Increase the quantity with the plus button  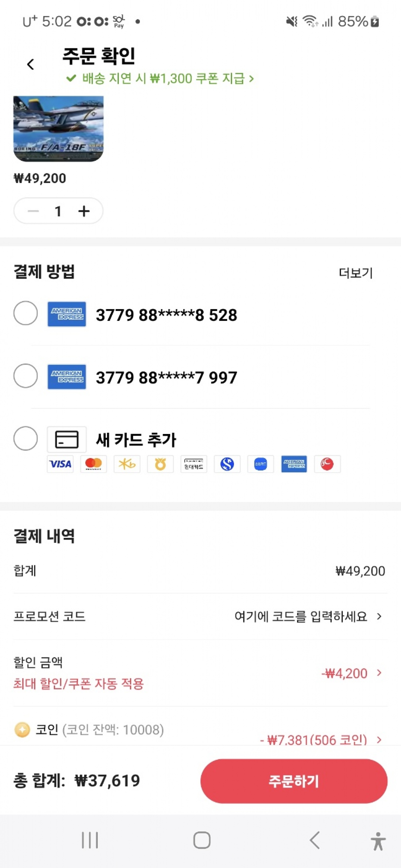(84, 211)
